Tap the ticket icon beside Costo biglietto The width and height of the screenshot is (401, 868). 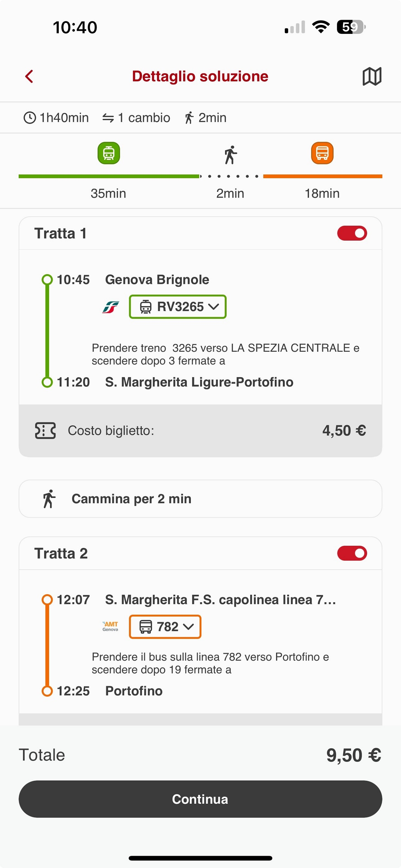click(x=45, y=431)
